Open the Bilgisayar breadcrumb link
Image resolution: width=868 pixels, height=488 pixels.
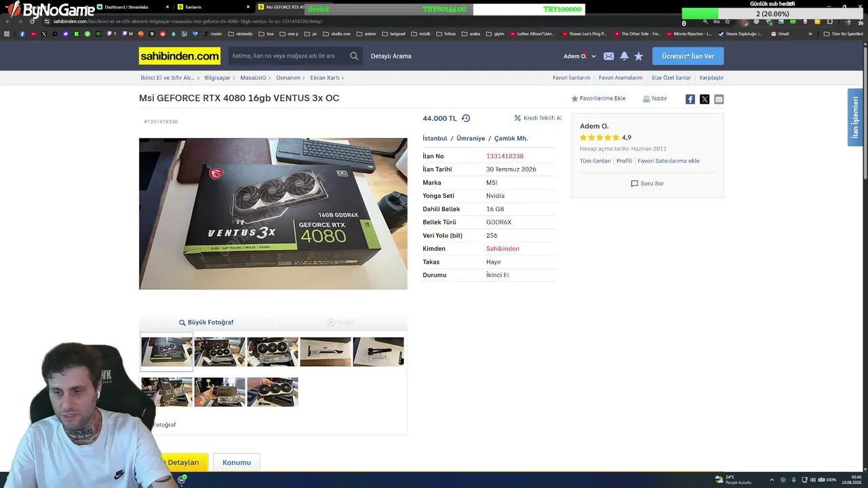click(217, 78)
